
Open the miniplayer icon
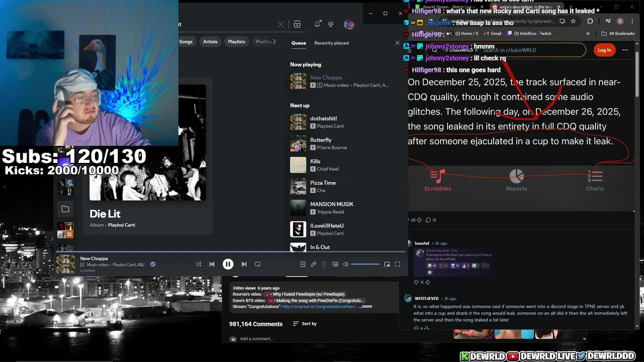[x=387, y=264]
